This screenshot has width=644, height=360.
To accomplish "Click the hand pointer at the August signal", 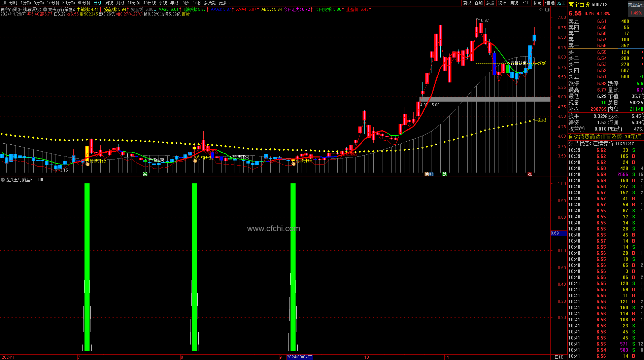I will click(195, 160).
